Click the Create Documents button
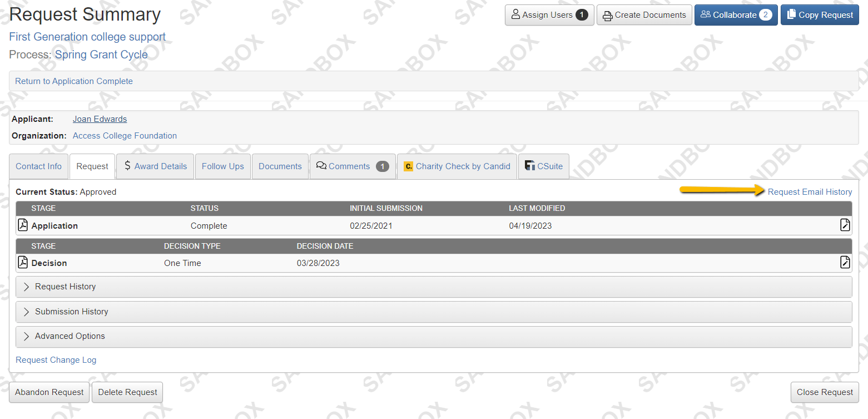Image resolution: width=868 pixels, height=419 pixels. pyautogui.click(x=644, y=15)
